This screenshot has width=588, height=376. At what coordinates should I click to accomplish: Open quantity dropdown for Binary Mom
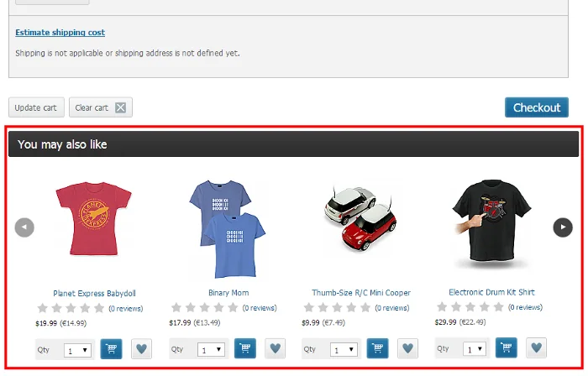tap(211, 350)
